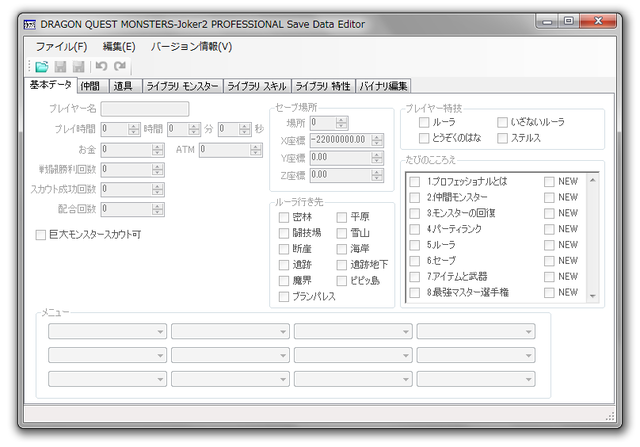The height and width of the screenshot is (447, 640).
Task: Toggle NEW checkbox for 8.最強マスター選手権
Action: coord(549,293)
